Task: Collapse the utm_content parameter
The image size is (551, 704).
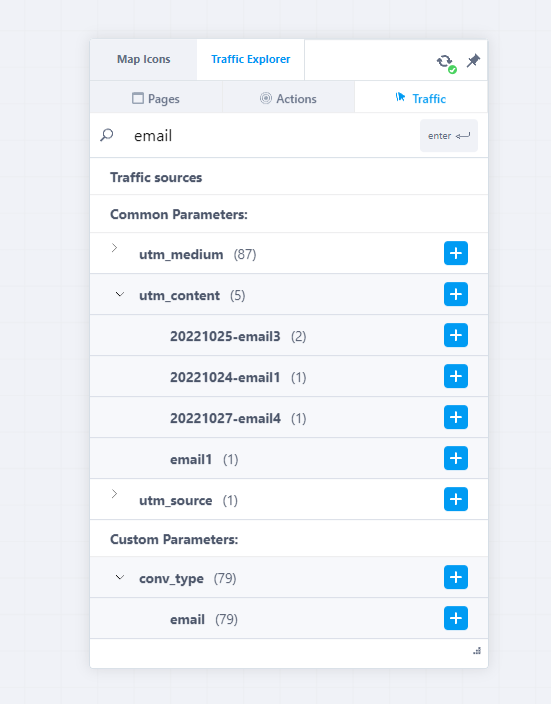Action: (x=119, y=295)
